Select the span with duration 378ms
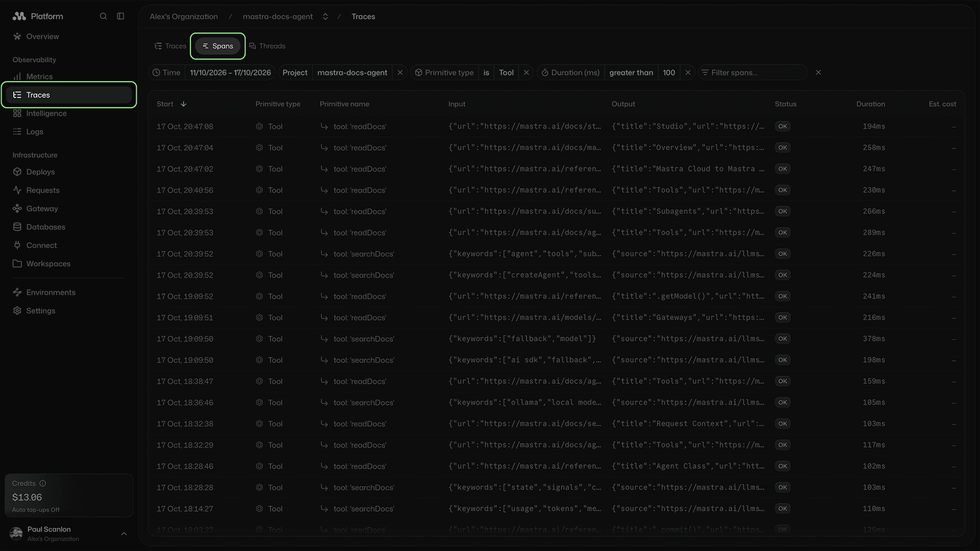 click(556, 339)
